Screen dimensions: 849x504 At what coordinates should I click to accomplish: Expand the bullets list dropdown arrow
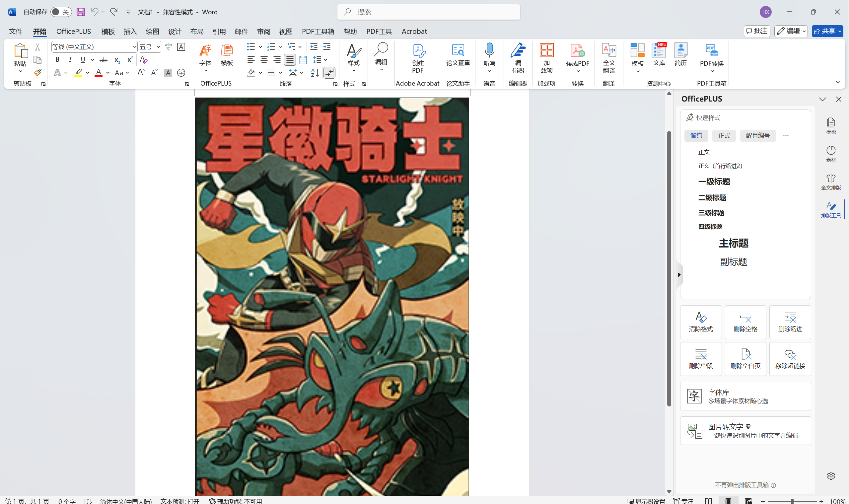pos(260,47)
